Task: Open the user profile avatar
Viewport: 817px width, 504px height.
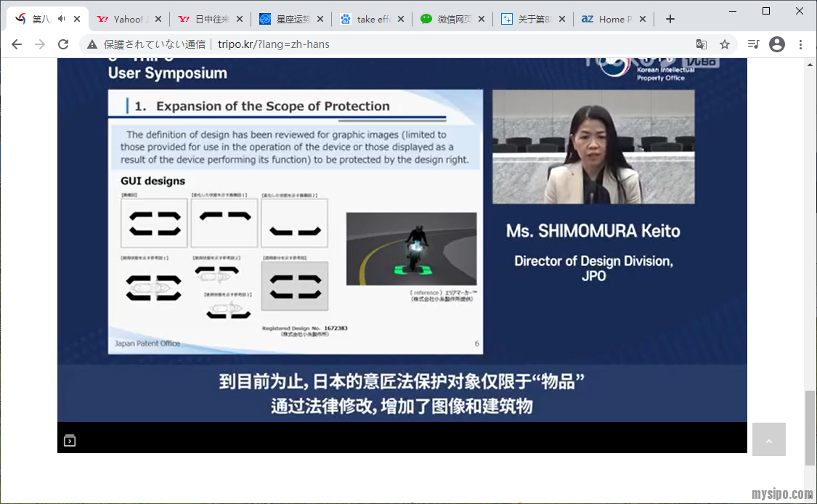Action: click(777, 44)
